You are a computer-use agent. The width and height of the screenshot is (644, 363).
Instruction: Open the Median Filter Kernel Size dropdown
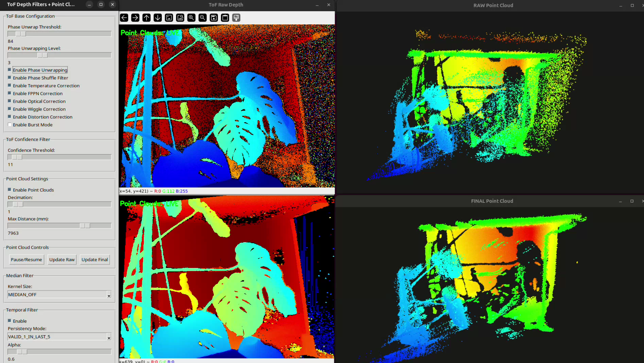pyautogui.click(x=109, y=295)
